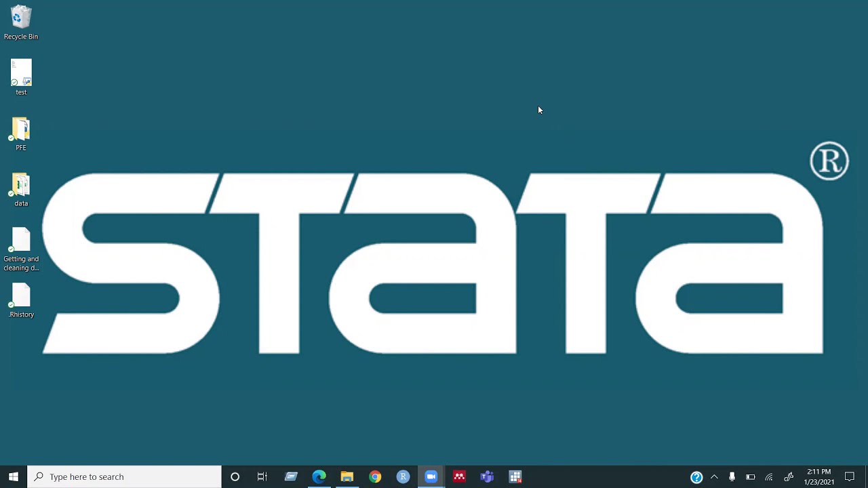Open Cortana from the taskbar
This screenshot has height=488, width=868.
click(235, 476)
